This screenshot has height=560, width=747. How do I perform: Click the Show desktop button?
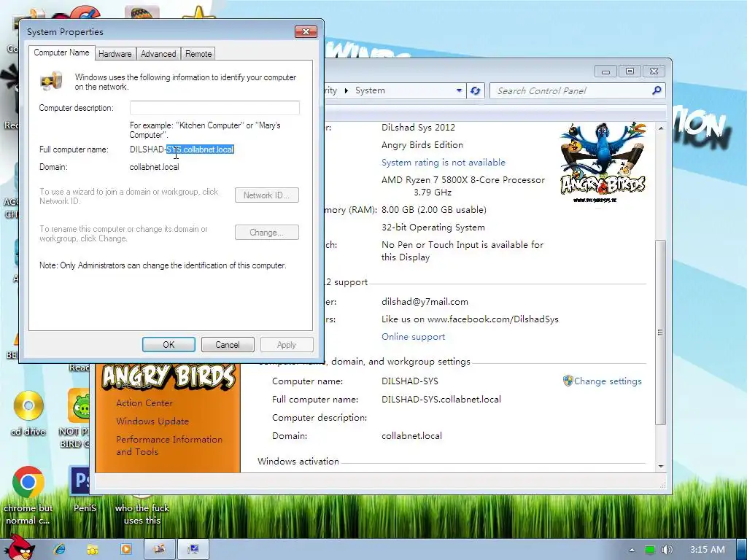tap(742, 550)
